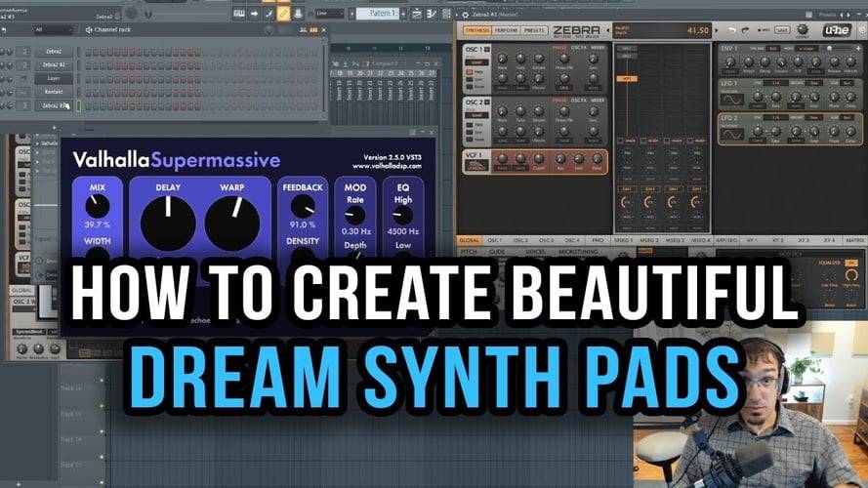The height and width of the screenshot is (488, 868).
Task: Open Channel rack All filter dropdown
Action: coord(52,30)
